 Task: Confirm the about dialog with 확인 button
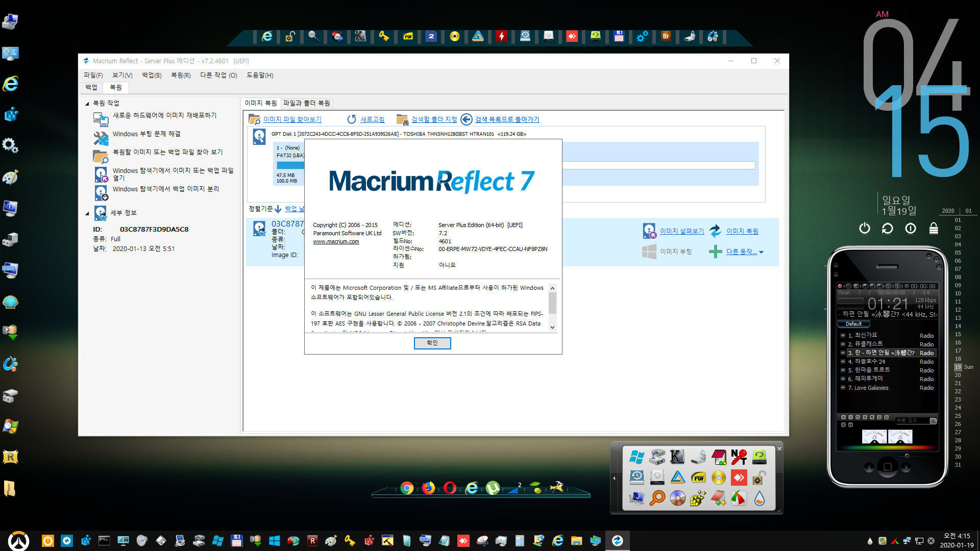[x=432, y=343]
